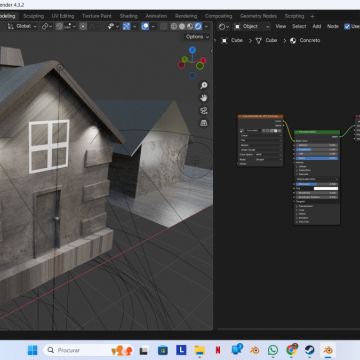The width and height of the screenshot is (360, 360).
Task: Open the overlays options dropdown arrow
Action: click(153, 26)
